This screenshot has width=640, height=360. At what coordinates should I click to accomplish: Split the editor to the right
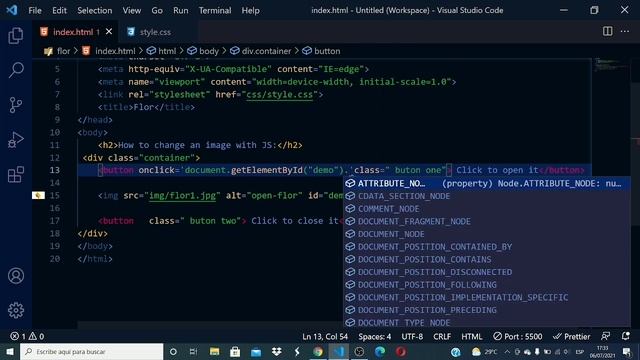pyautogui.click(x=607, y=31)
